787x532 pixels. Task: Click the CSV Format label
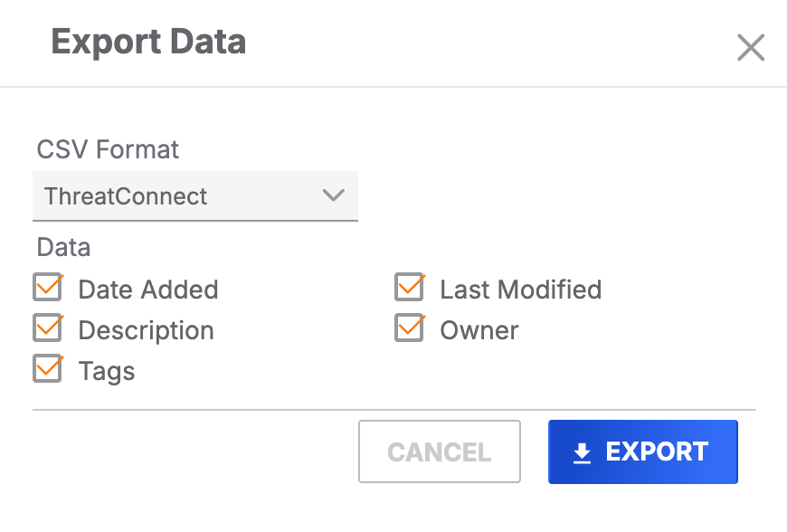[x=107, y=149]
